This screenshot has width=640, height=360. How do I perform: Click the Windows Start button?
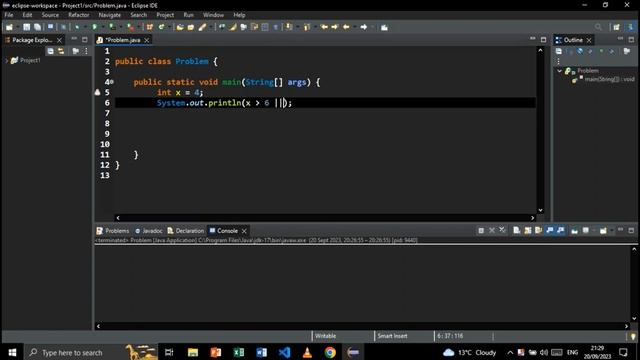(x=12, y=352)
